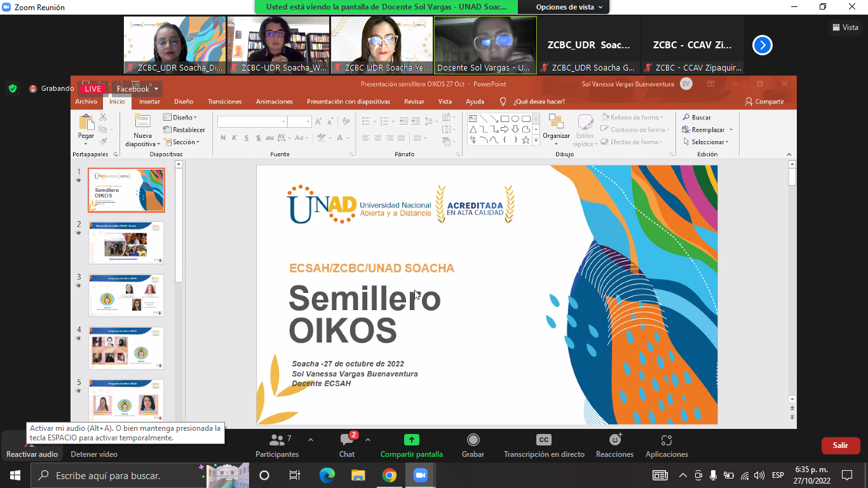This screenshot has width=868, height=488.
Task: Select the rectangle shape in shapes gallery
Action: pos(505,118)
